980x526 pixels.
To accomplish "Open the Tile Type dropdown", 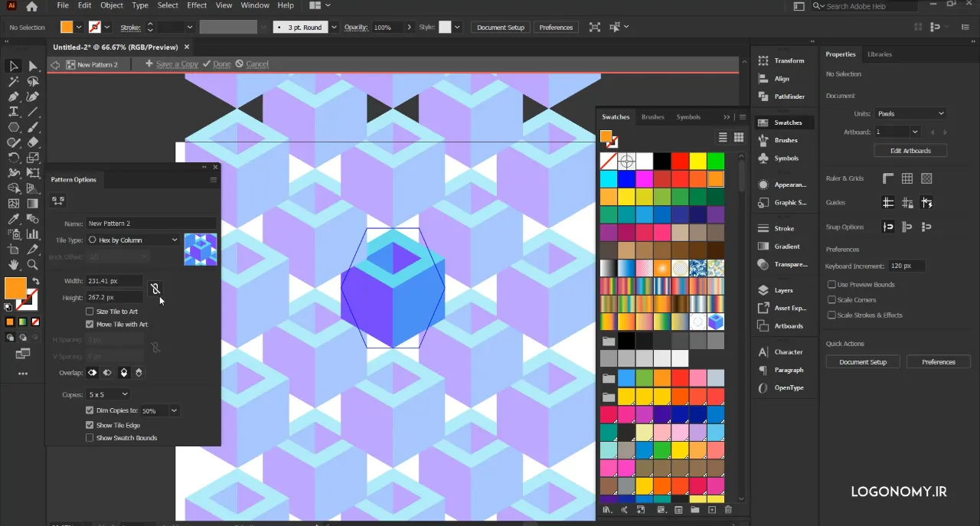I will 134,240.
